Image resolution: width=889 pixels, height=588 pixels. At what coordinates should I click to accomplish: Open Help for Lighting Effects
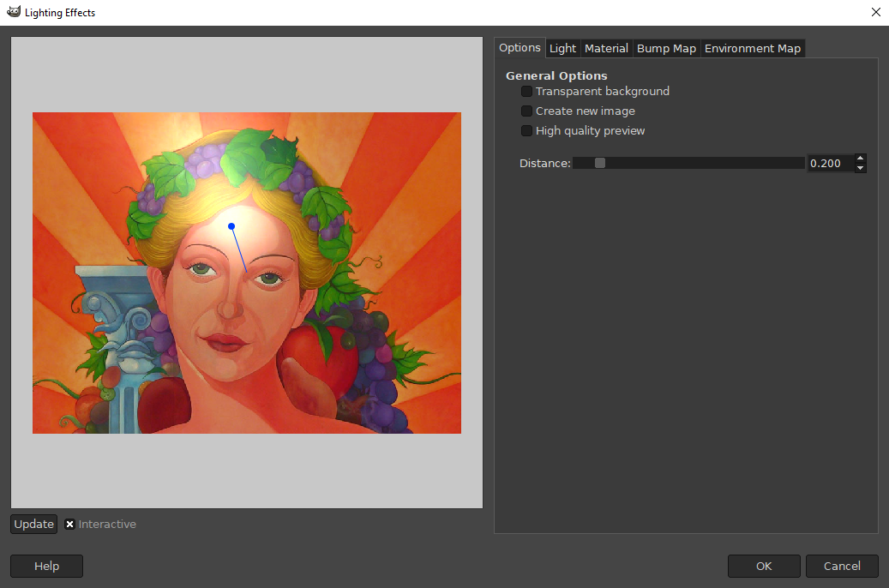(x=46, y=566)
